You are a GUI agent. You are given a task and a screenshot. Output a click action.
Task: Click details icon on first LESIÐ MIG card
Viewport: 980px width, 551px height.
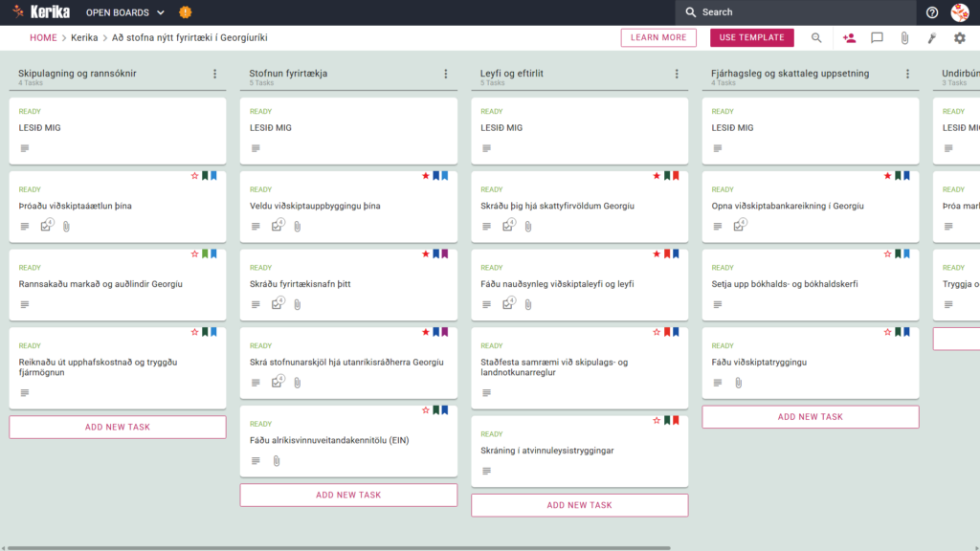(x=24, y=148)
